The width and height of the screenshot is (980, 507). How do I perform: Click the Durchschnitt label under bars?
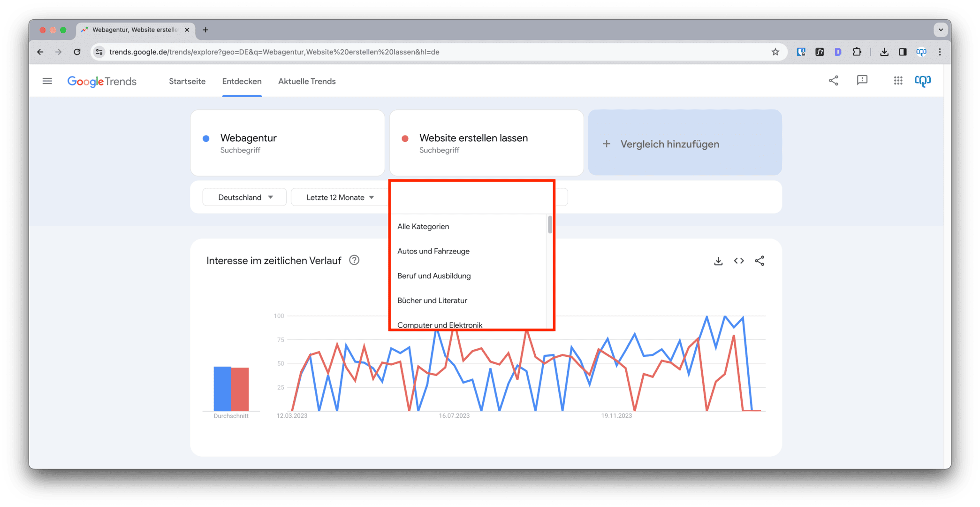tap(231, 416)
